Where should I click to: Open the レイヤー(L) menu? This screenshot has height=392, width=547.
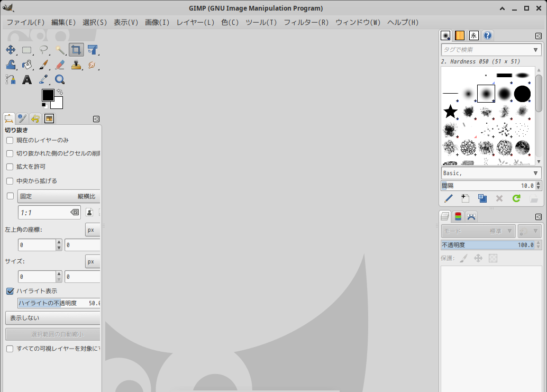[195, 22]
